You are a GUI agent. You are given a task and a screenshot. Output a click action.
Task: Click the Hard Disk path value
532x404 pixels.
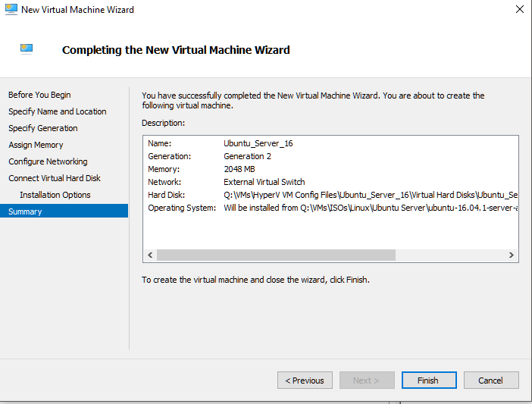click(371, 195)
